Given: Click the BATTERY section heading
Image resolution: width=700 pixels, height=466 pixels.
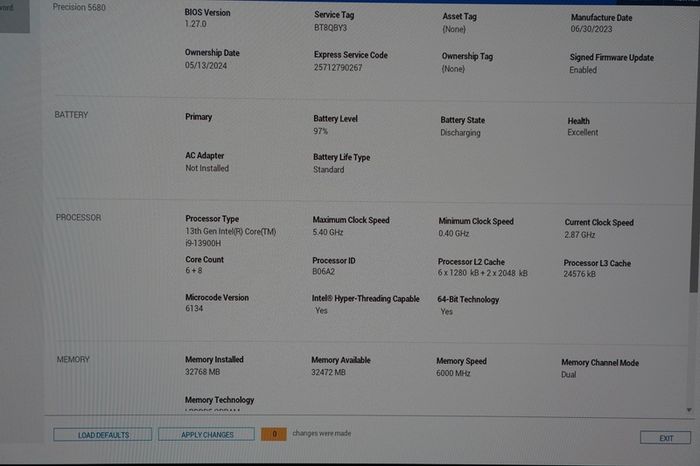Looking at the screenshot, I should (x=71, y=115).
